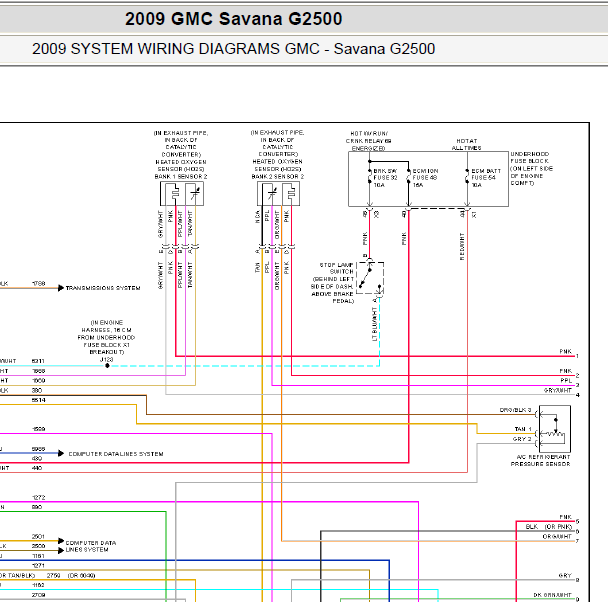Viewport: 608px width, 602px height.
Task: Click 'GRY 2' pin at pressure sensor
Action: (522, 439)
